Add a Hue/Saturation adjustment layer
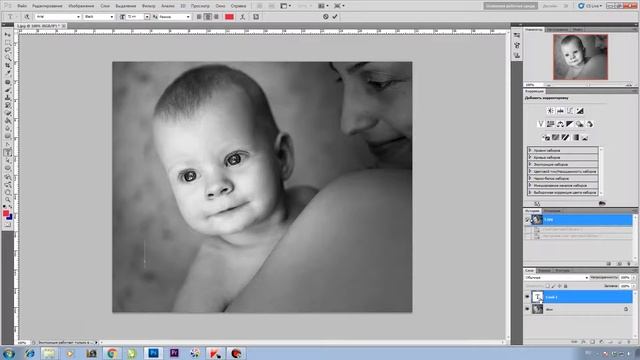The height and width of the screenshot is (360, 640). tap(550, 124)
